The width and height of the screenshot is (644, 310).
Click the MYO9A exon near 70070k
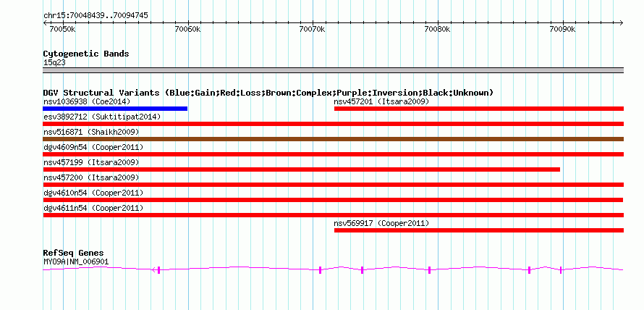coord(321,269)
